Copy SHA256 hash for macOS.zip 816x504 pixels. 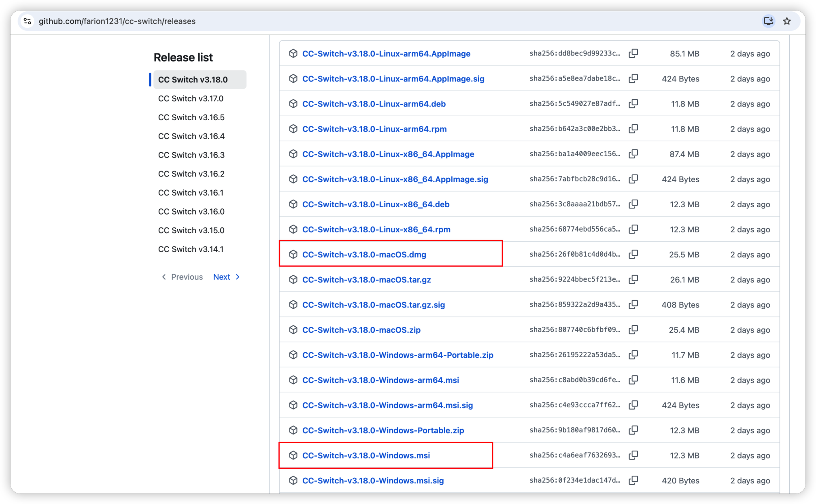[633, 330]
